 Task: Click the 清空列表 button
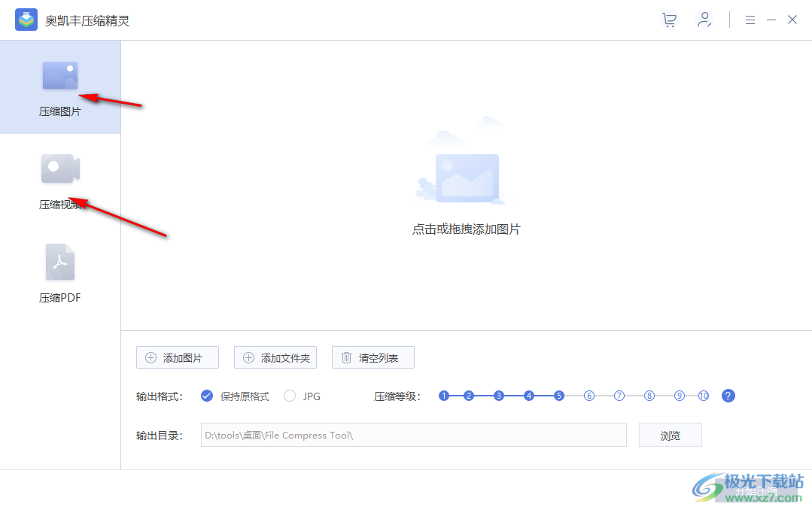[373, 357]
